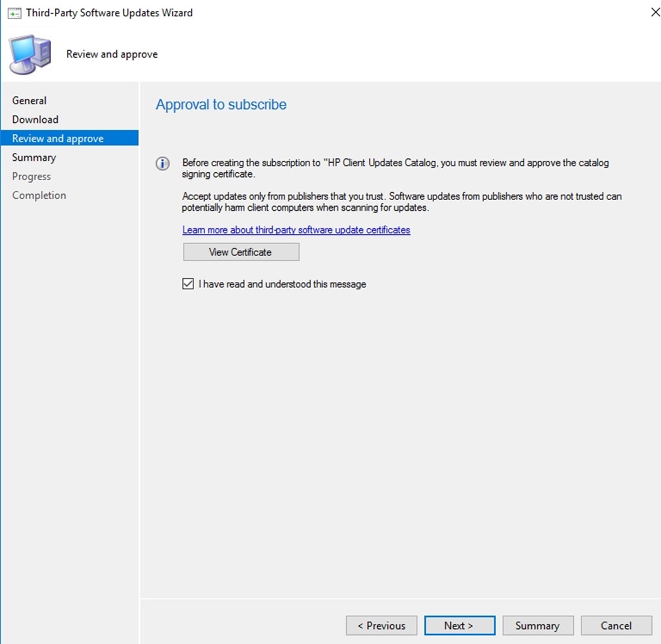Close the Third-Party Software Updates Wizard
The image size is (661, 644).
tap(654, 12)
